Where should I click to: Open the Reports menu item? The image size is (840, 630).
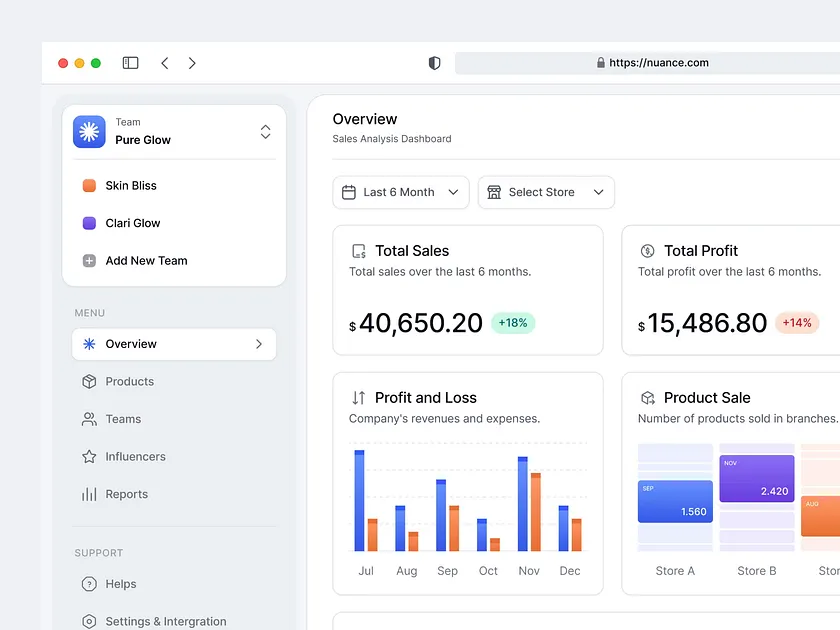174,494
